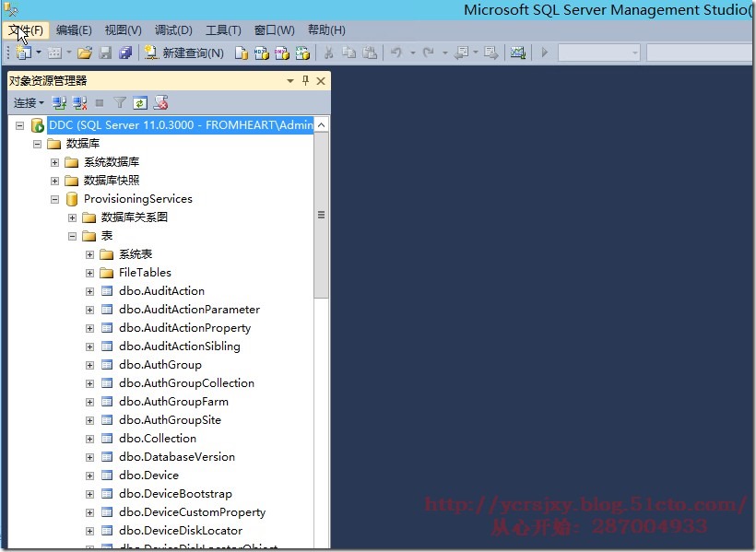Click the Object Explorer scroll up arrow
This screenshot has width=756, height=552.
coord(321,124)
